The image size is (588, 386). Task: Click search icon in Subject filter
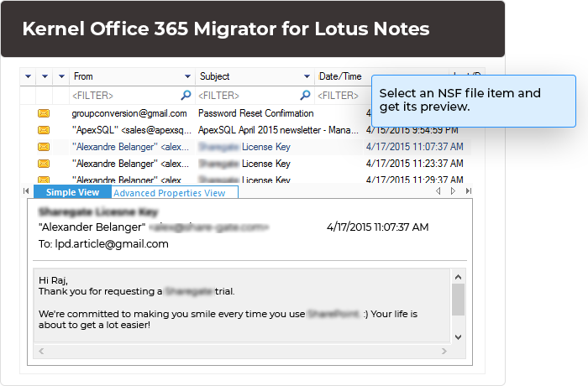click(305, 95)
